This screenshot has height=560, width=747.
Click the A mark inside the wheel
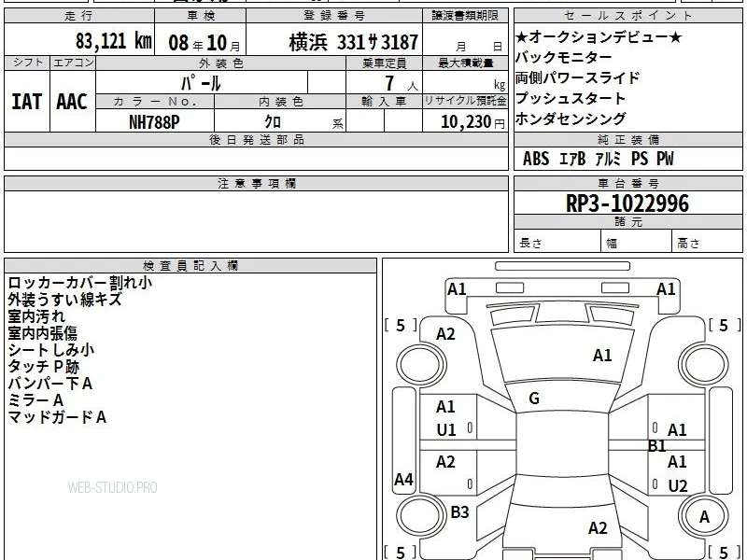pyautogui.click(x=704, y=517)
